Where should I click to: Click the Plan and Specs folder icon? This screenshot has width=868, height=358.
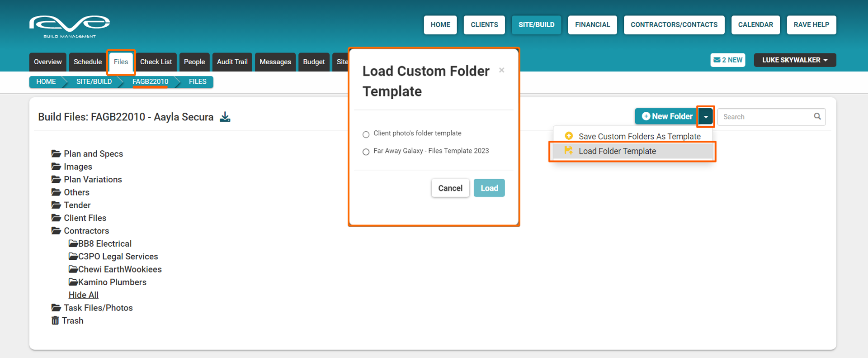pyautogui.click(x=56, y=154)
